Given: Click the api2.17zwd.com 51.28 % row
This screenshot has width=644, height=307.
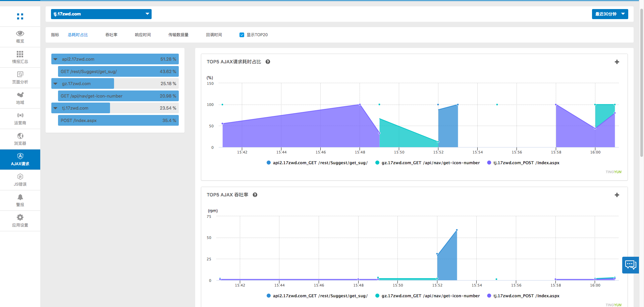Looking at the screenshot, I should tap(115, 59).
